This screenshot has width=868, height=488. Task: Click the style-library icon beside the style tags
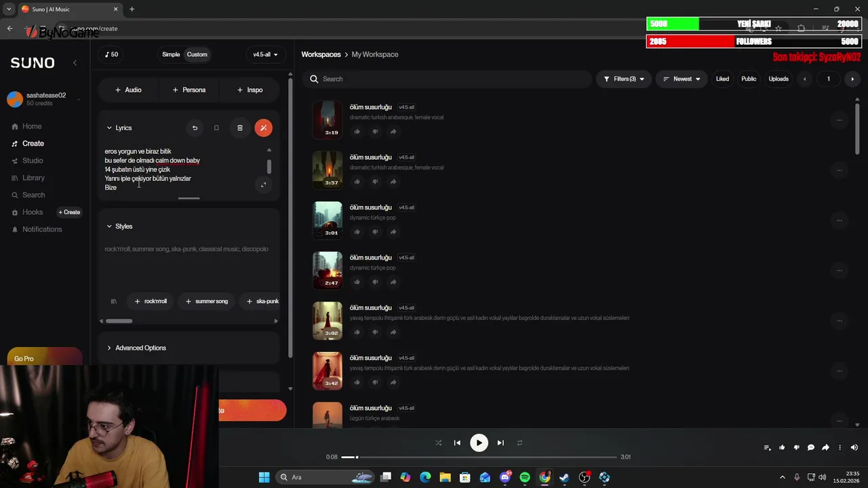pyautogui.click(x=113, y=301)
